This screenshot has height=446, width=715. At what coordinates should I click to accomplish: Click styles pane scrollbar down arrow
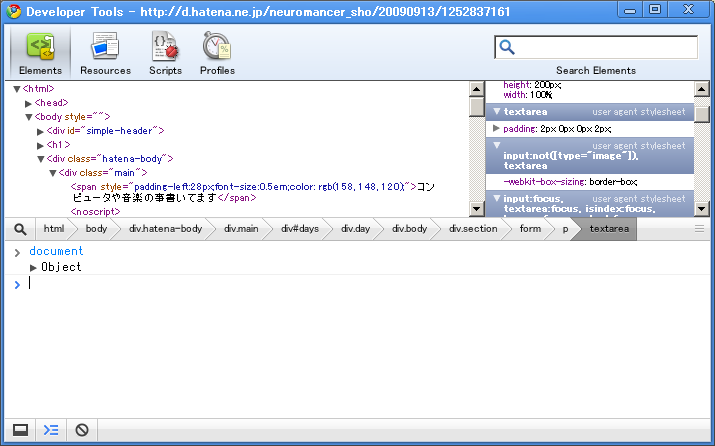click(702, 209)
